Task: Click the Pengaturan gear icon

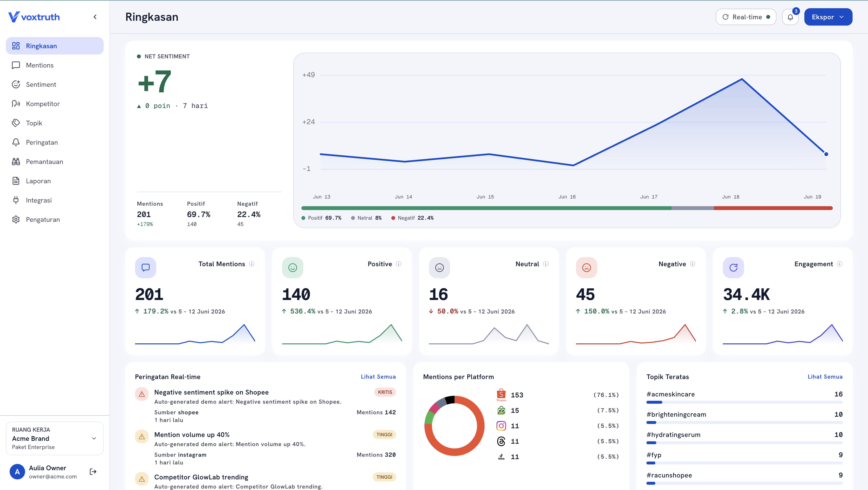Action: tap(16, 219)
